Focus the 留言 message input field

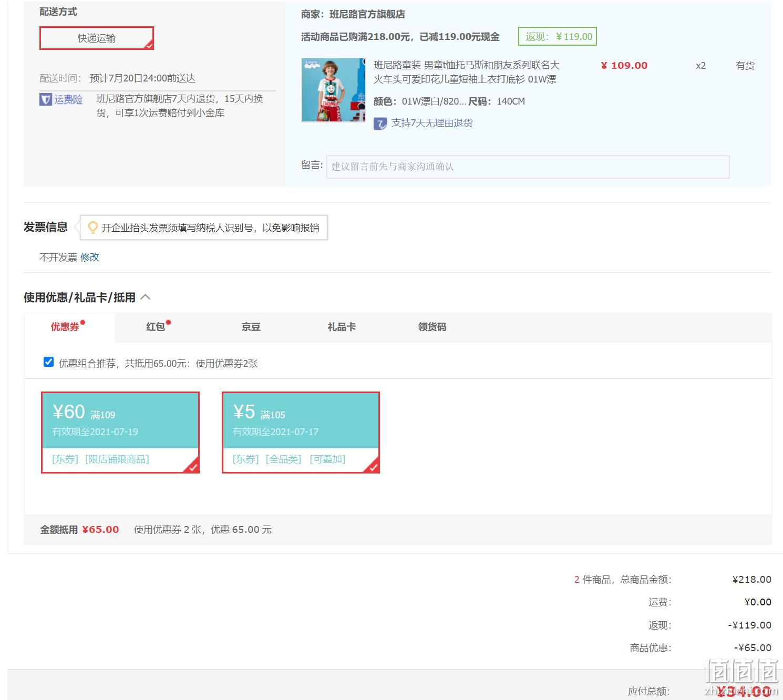[528, 167]
